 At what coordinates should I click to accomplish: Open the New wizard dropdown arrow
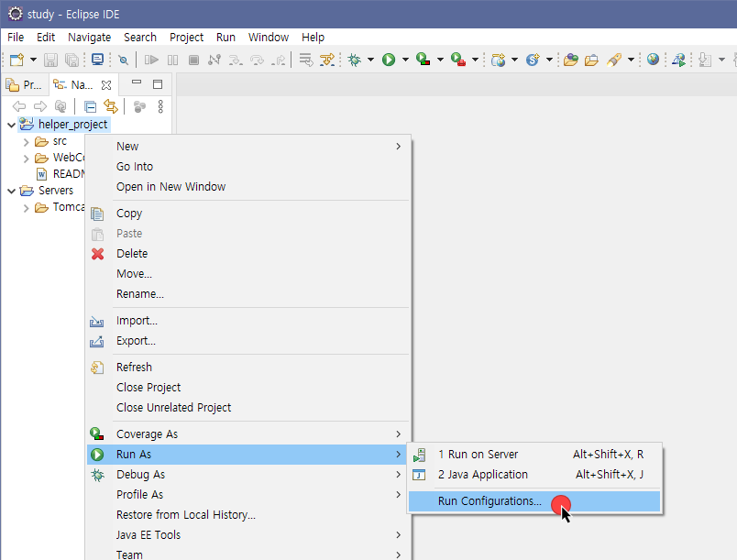(33, 60)
